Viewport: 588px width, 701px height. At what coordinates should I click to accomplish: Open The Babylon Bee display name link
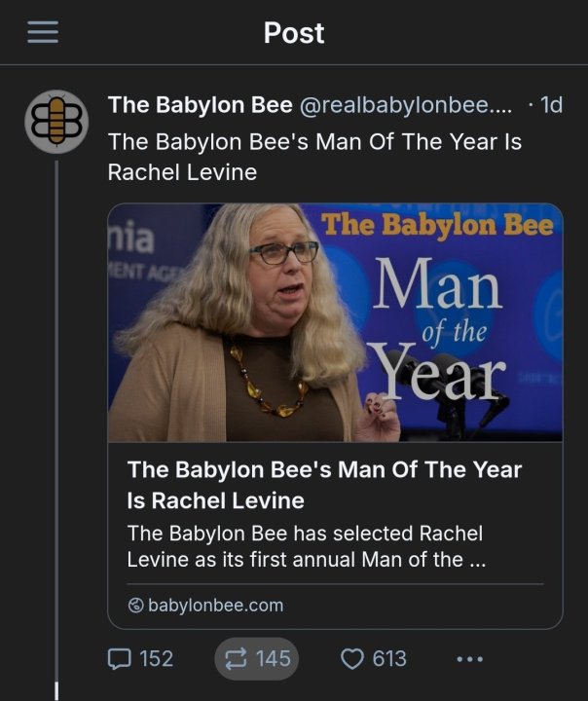201,104
